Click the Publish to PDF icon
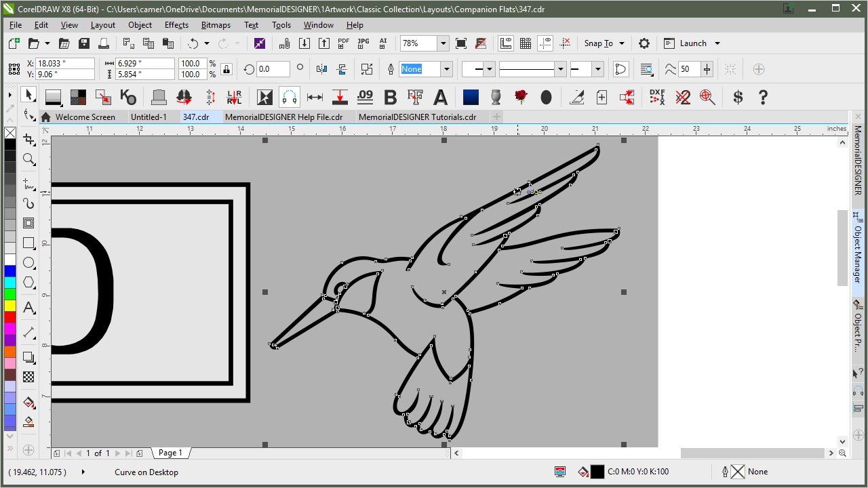868x488 pixels. (344, 43)
